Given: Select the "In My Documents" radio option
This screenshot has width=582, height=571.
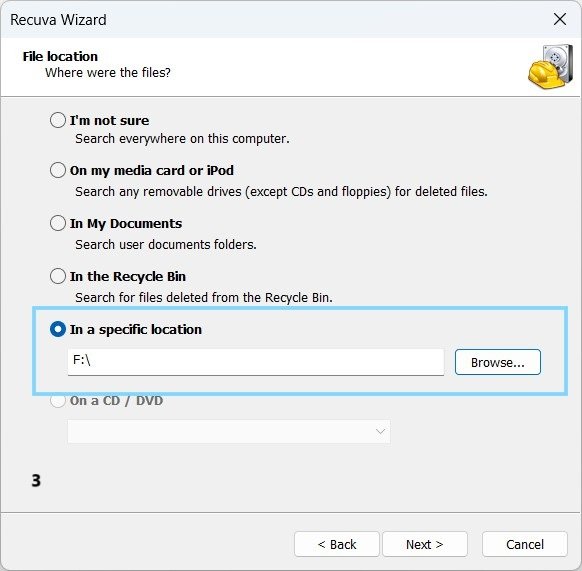Looking at the screenshot, I should pos(58,223).
